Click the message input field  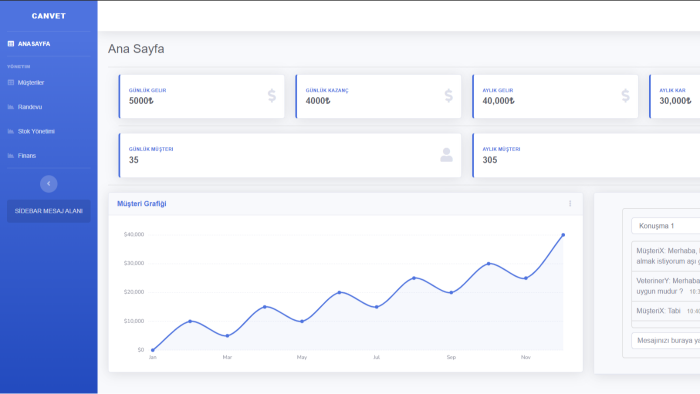(666, 340)
